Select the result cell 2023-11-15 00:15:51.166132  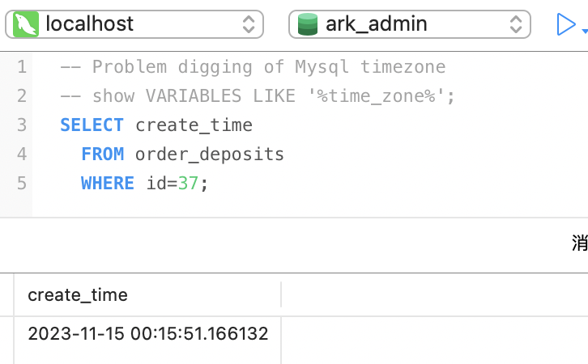[147, 333]
